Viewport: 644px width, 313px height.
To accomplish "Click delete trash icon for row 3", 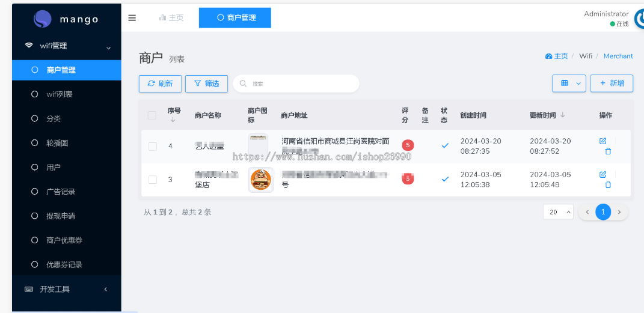I will point(609,184).
